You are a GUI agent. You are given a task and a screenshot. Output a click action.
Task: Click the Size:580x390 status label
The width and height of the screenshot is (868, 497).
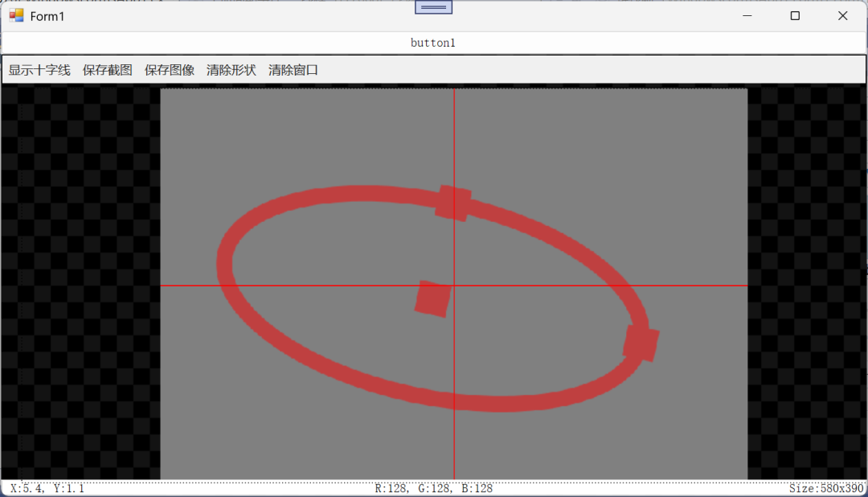(x=826, y=488)
